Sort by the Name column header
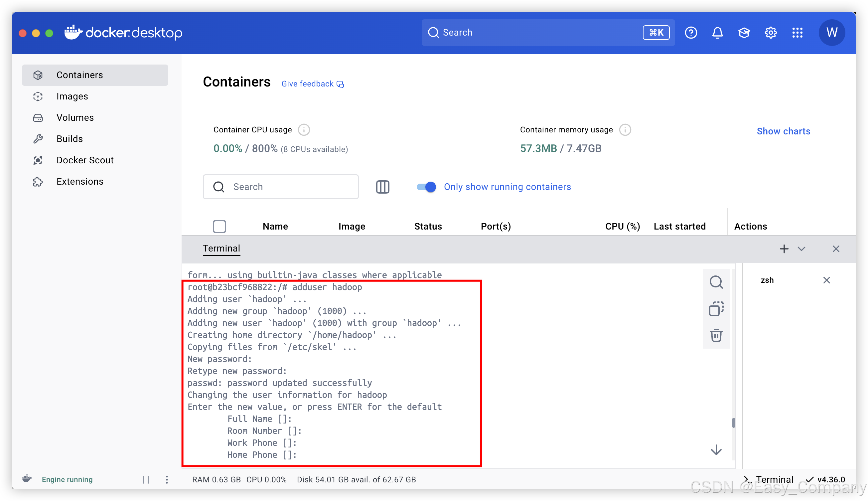This screenshot has height=501, width=868. point(275,227)
